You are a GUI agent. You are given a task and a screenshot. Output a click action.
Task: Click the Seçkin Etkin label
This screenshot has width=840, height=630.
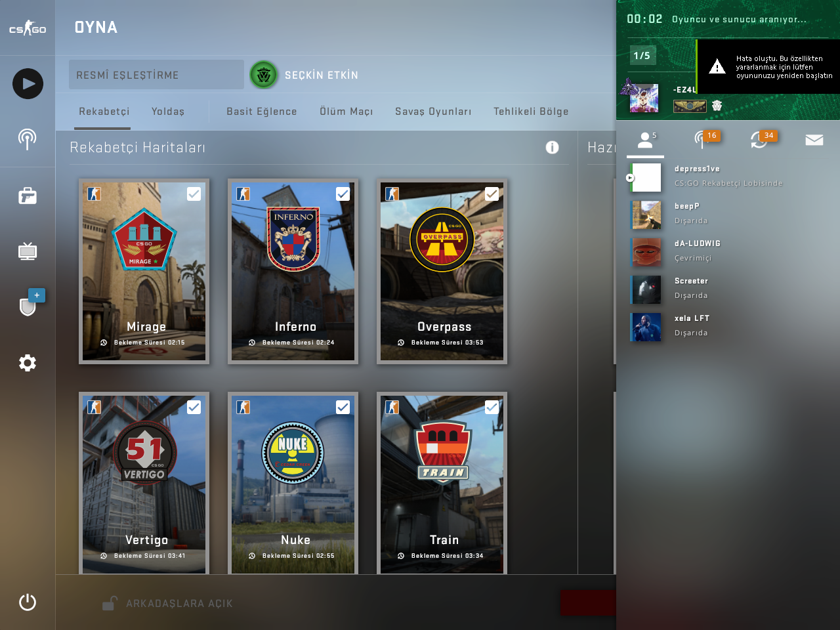tap(322, 75)
